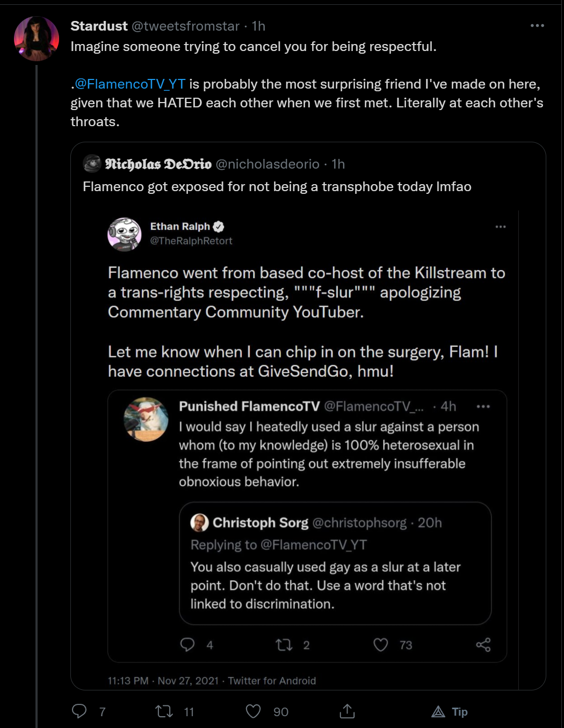This screenshot has width=564, height=728.
Task: Open Ethan Ralph's tweet options ellipsis
Action: point(501,227)
